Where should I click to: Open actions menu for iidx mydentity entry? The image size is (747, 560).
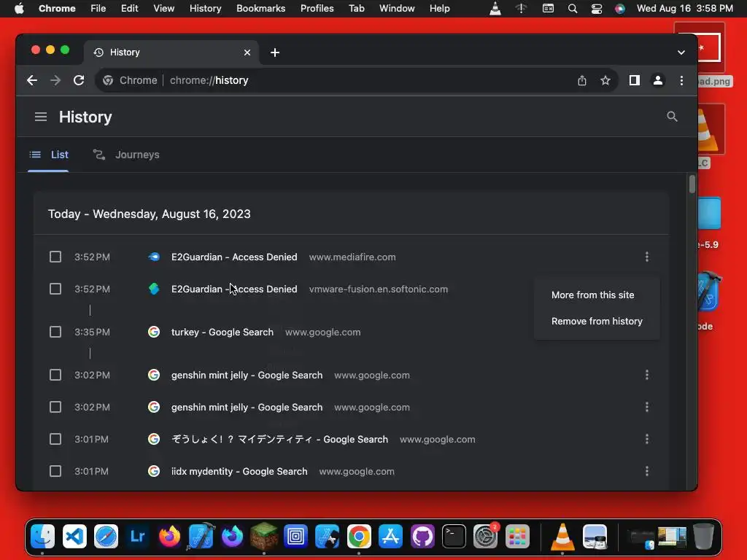[646, 472]
